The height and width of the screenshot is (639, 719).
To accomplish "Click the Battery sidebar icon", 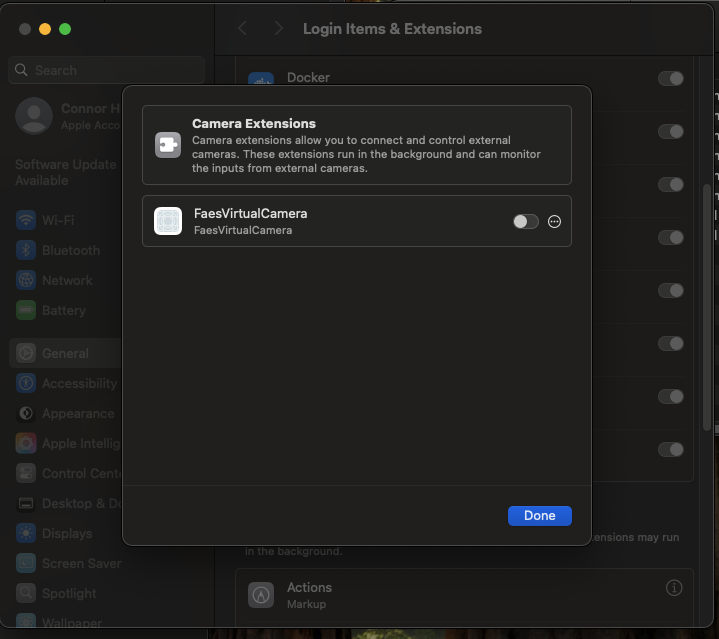I will click(26, 310).
